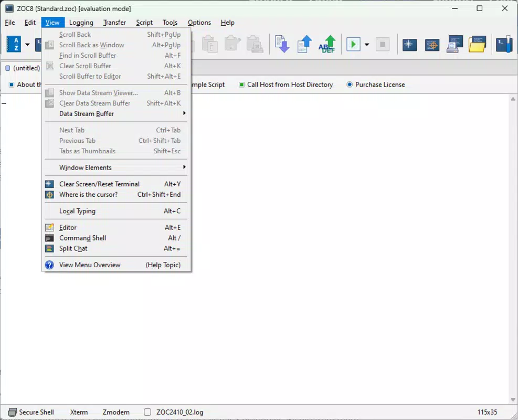Open the Logging menu
The width and height of the screenshot is (518, 420).
81,23
